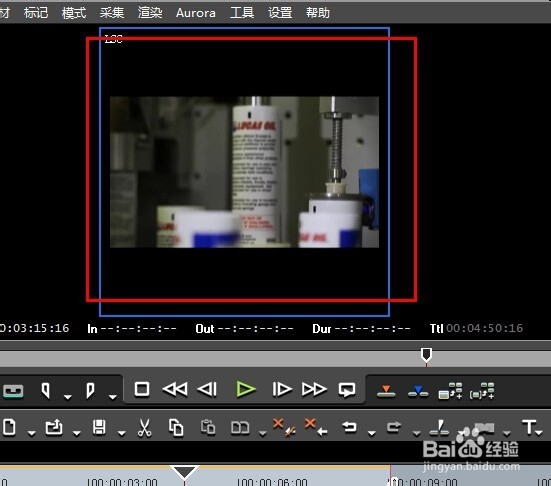Viewport: 551px width, 486px height.
Task: Create a new sequence
Action: pos(9,427)
